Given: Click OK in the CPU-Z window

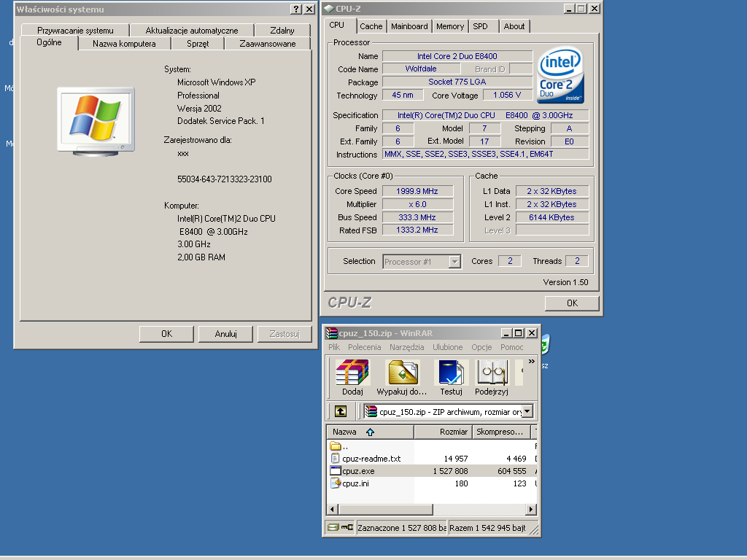Looking at the screenshot, I should click(x=572, y=303).
